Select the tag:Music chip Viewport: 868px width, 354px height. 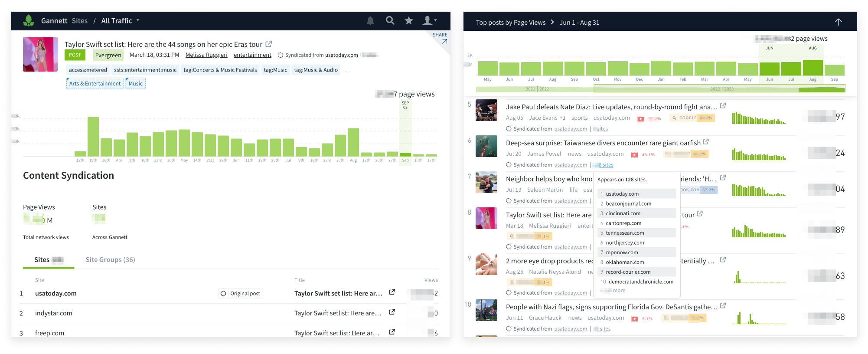pyautogui.click(x=275, y=70)
